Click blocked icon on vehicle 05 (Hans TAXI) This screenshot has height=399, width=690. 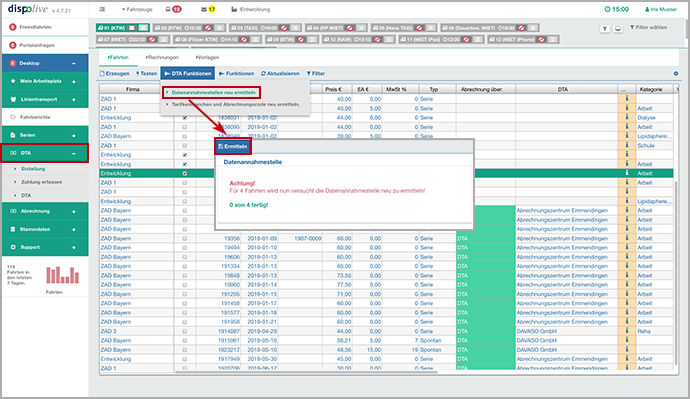419,28
